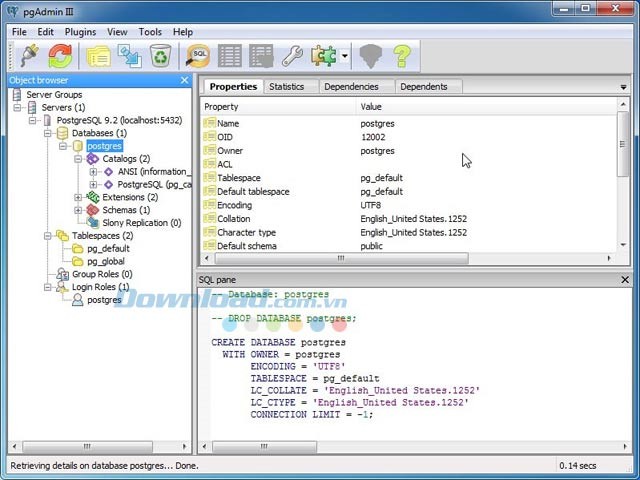Drop the object using the recycle bin icon

(160, 56)
